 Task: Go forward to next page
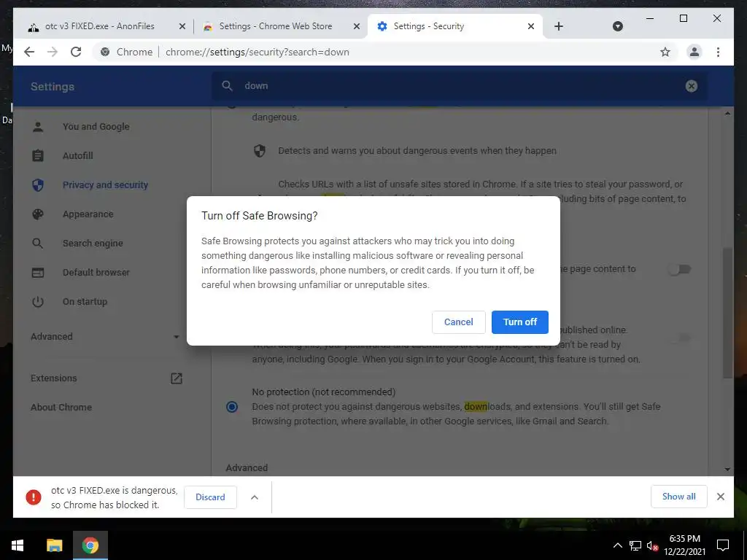pyautogui.click(x=53, y=52)
